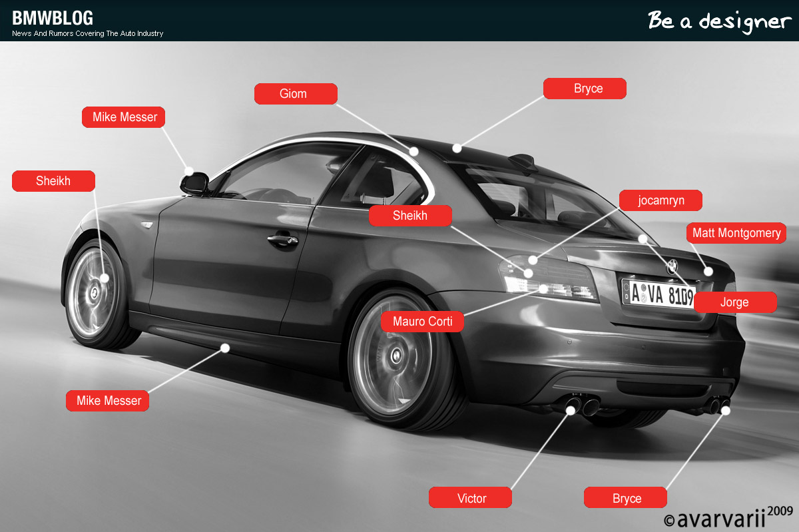Screen dimensions: 799x532
Task: Click the "Be a designer" header text
Action: click(x=719, y=21)
